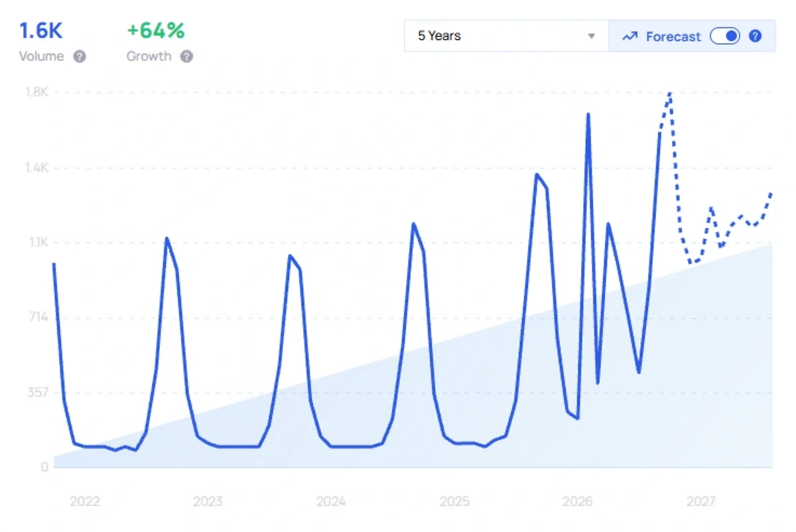The height and width of the screenshot is (532, 796).
Task: Click the +64% growth value
Action: point(156,31)
